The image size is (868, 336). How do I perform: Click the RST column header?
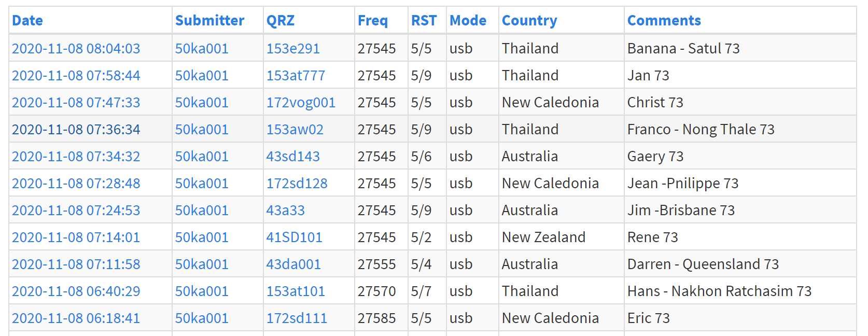pos(424,21)
